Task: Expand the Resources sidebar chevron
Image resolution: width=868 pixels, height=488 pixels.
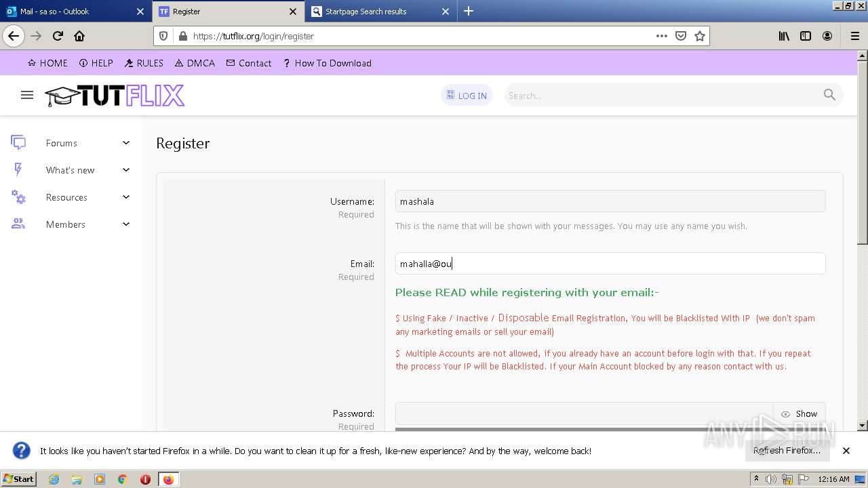Action: click(126, 197)
